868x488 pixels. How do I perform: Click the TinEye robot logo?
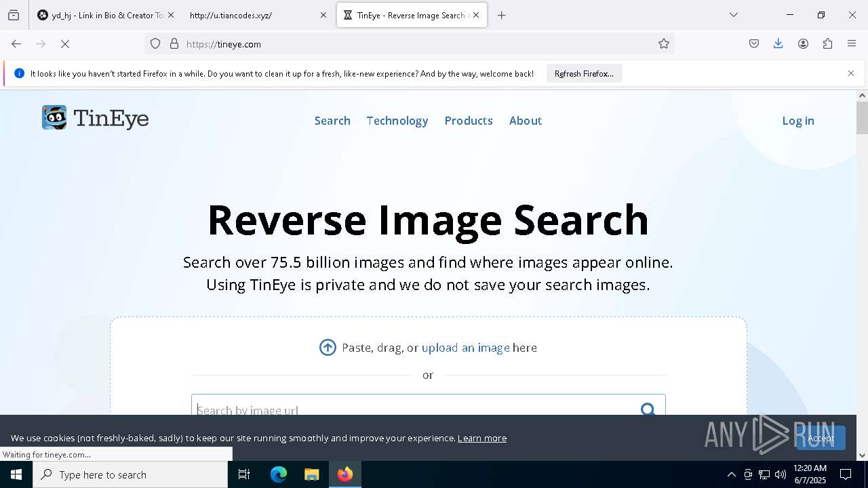(54, 117)
